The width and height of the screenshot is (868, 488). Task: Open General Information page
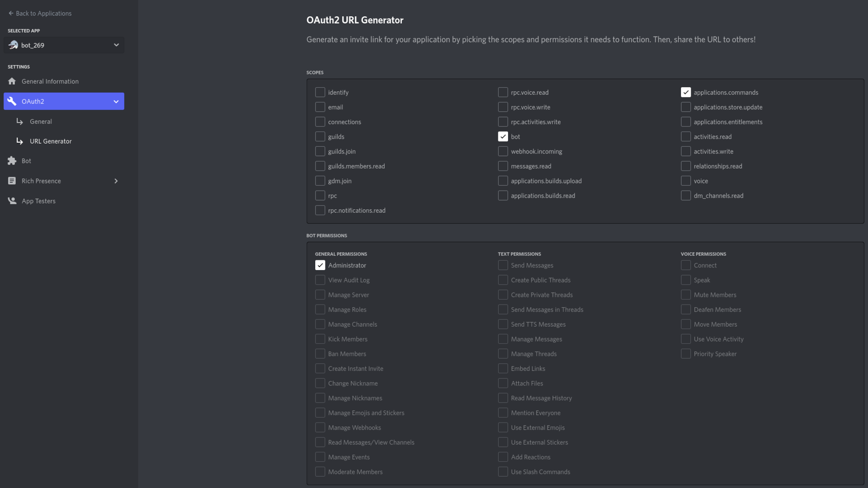[x=50, y=81]
